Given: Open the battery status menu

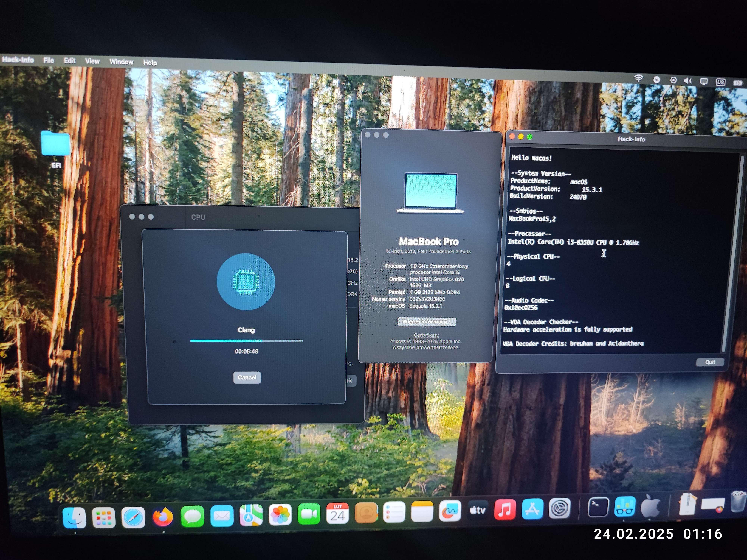Looking at the screenshot, I should tap(737, 83).
